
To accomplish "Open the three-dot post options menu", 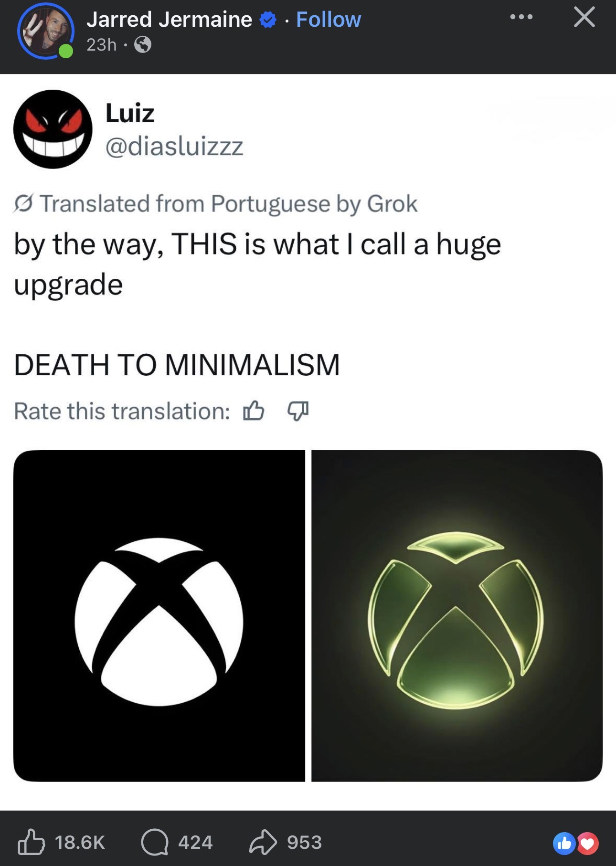I will point(521,18).
